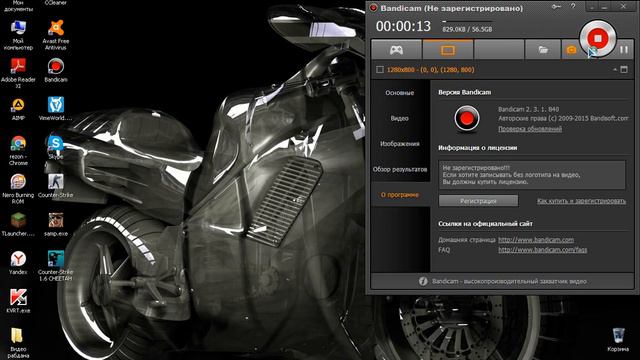
Task: Select the Yandex browser desktop icon
Action: [18, 263]
